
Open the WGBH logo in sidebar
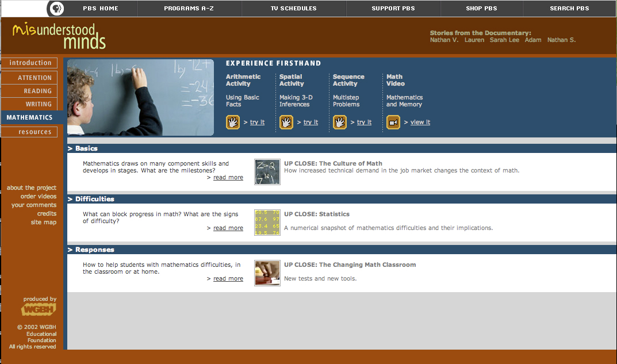pyautogui.click(x=39, y=310)
